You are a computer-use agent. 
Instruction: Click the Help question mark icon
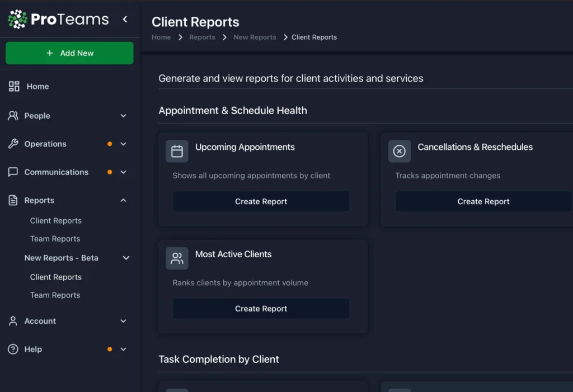click(x=13, y=349)
